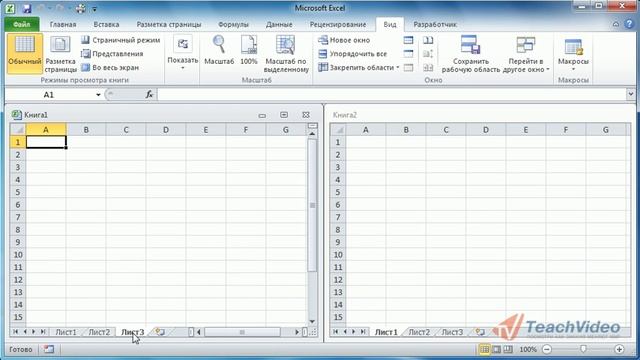Toggle View Side by Side icon
The image size is (640, 360).
point(428,40)
